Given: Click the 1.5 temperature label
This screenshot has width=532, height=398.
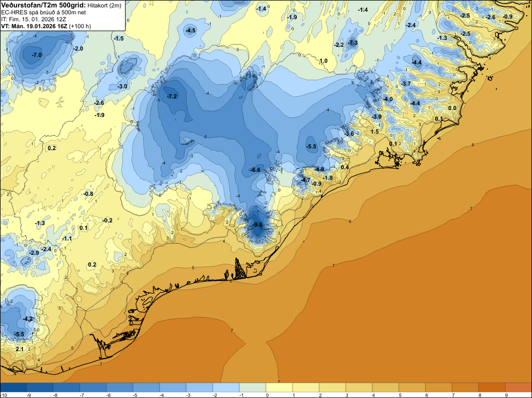Looking at the screenshot, I should [x=375, y=131].
